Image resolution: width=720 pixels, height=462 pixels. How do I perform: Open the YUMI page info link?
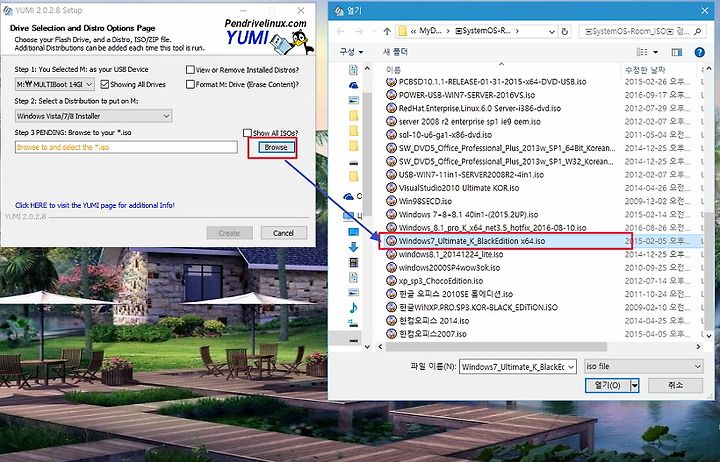[95, 205]
